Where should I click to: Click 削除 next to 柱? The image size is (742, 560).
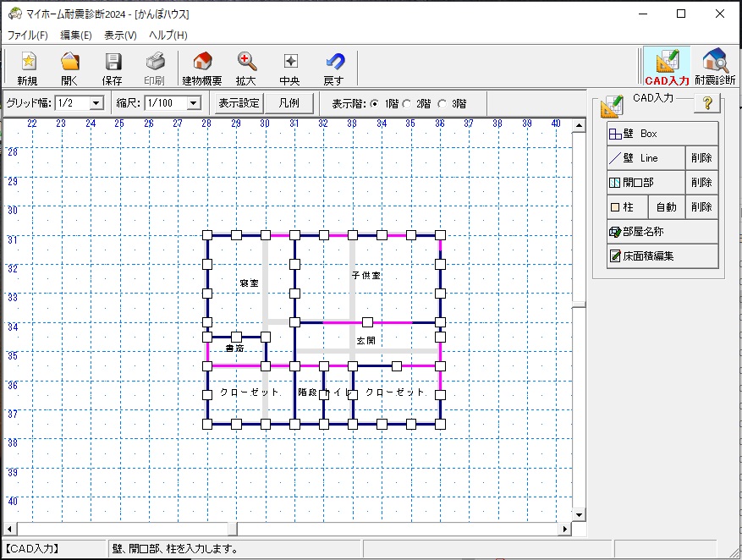point(701,207)
